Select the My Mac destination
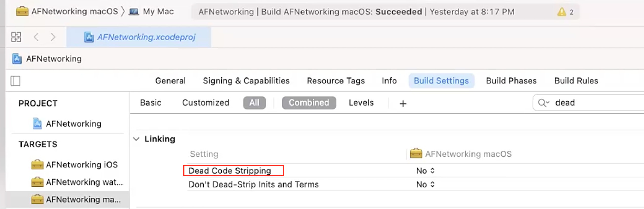The width and height of the screenshot is (644, 209). point(151,12)
